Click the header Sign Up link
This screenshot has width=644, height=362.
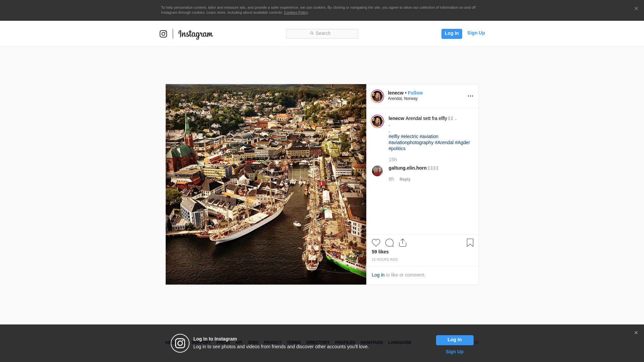[x=476, y=33]
